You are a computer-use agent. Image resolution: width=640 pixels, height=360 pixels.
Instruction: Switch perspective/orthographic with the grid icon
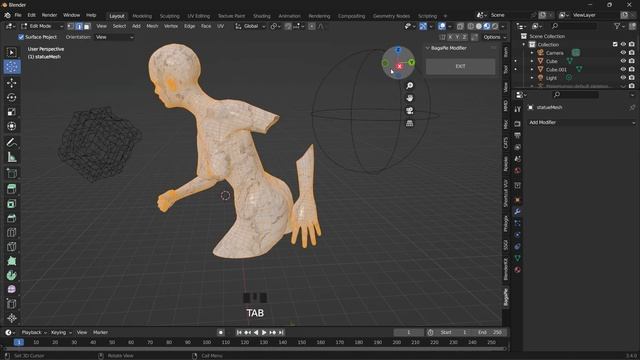pos(409,123)
